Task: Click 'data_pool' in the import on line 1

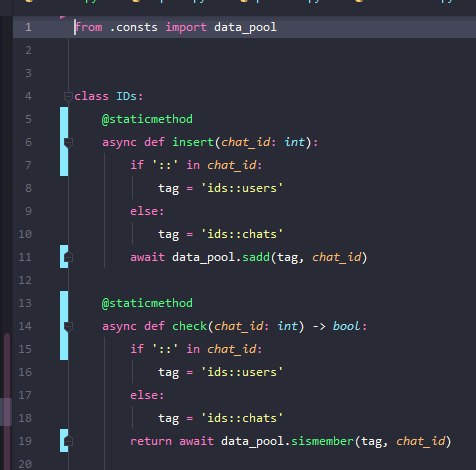Action: click(245, 27)
